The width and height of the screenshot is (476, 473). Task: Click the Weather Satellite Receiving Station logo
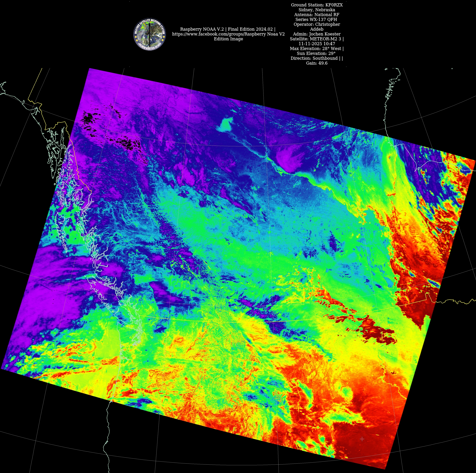pyautogui.click(x=150, y=34)
